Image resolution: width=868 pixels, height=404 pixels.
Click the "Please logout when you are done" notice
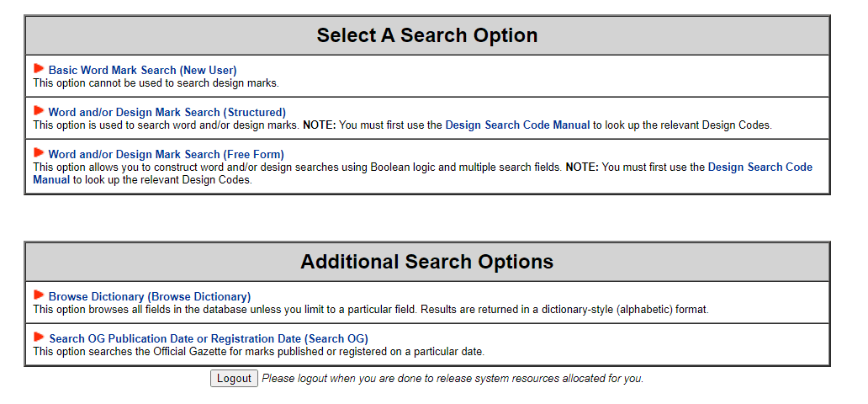click(453, 379)
